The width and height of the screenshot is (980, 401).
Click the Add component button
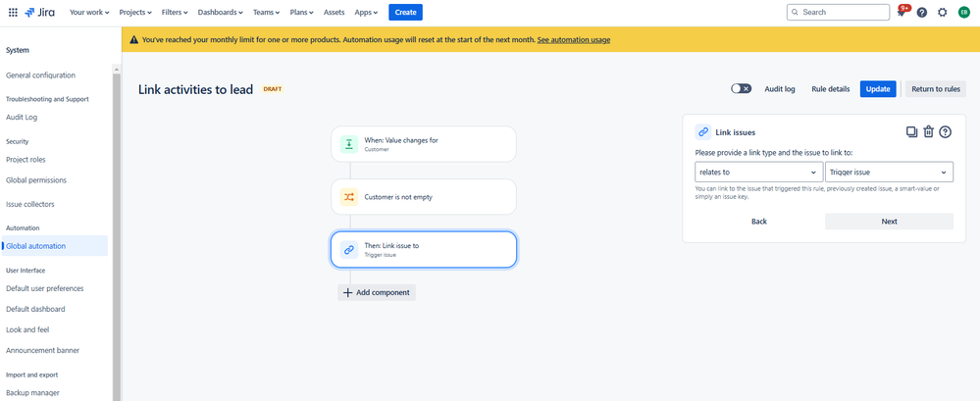[x=377, y=292]
